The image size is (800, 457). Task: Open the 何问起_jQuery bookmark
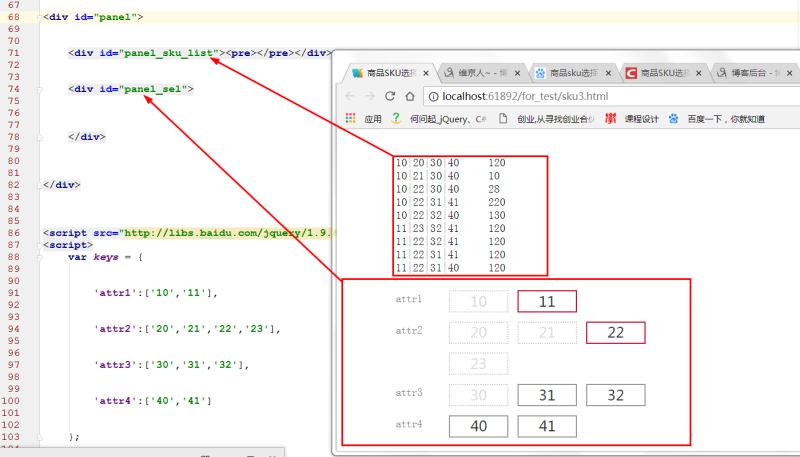[x=448, y=119]
